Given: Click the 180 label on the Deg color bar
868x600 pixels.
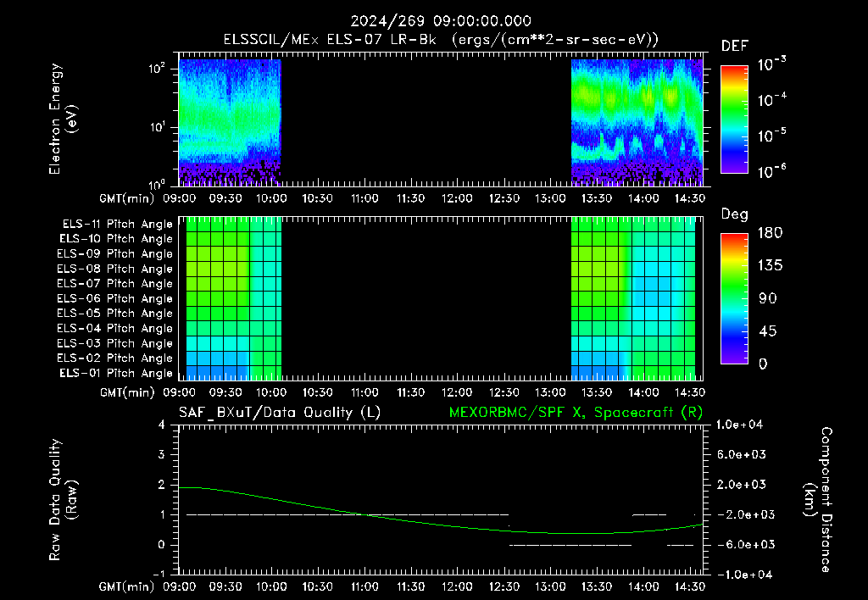Looking at the screenshot, I should [770, 233].
